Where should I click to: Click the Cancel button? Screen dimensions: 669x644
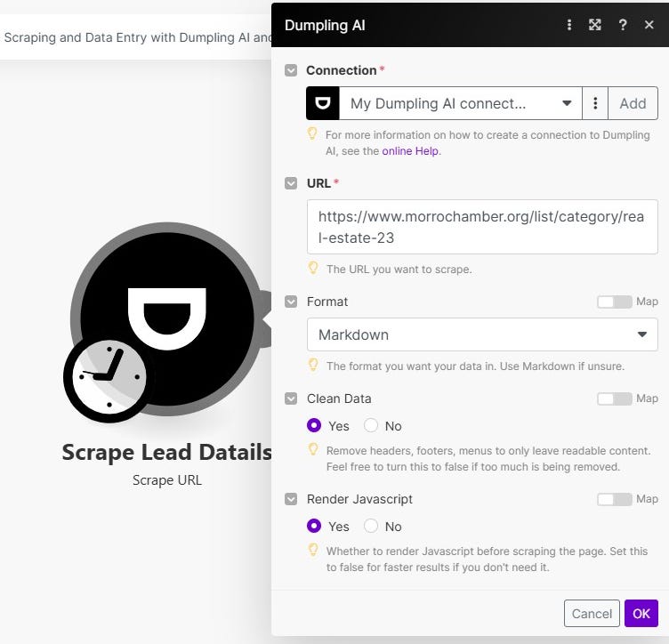pos(592,613)
